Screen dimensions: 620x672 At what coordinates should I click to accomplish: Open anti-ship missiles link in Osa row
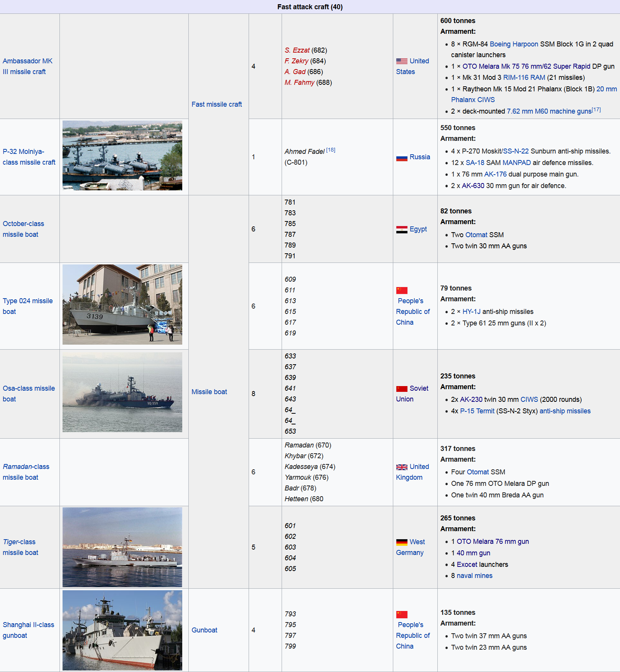point(565,411)
